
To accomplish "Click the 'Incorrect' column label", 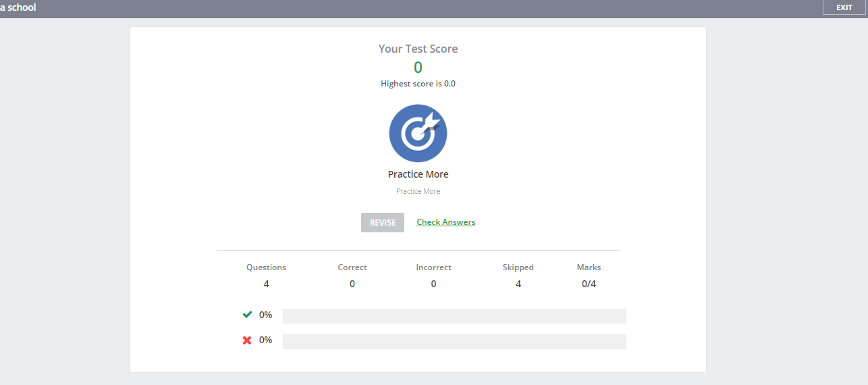I will pyautogui.click(x=433, y=267).
